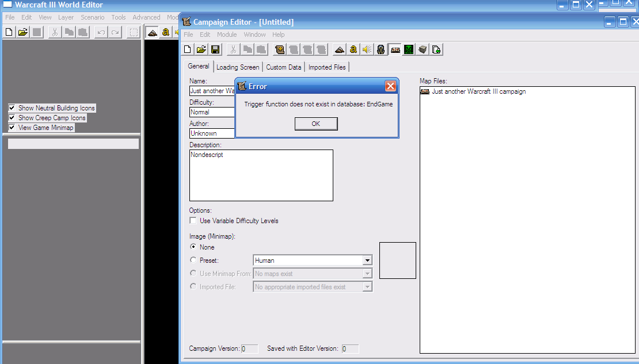The height and width of the screenshot is (364, 639).
Task: Toggle the View Game Minimap checkbox
Action: [x=12, y=128]
